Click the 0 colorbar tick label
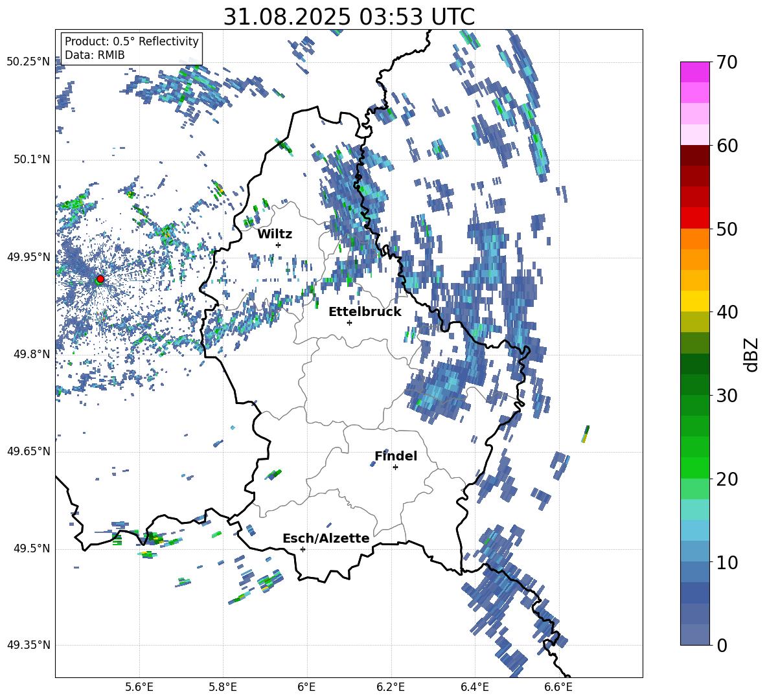Image resolution: width=767 pixels, height=700 pixels. click(x=722, y=645)
